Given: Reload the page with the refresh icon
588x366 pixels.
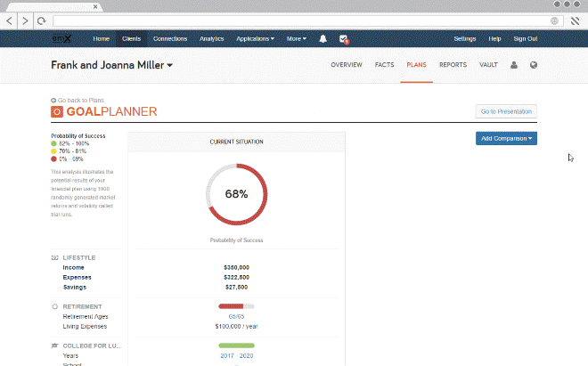Looking at the screenshot, I should 41,20.
